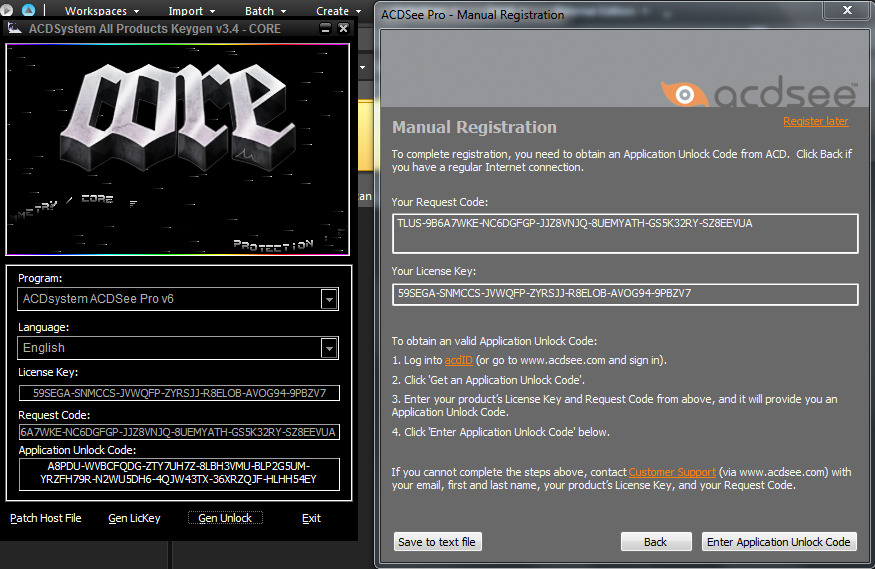Click the keygen Request Code field
The height and width of the screenshot is (569, 875).
click(x=179, y=432)
